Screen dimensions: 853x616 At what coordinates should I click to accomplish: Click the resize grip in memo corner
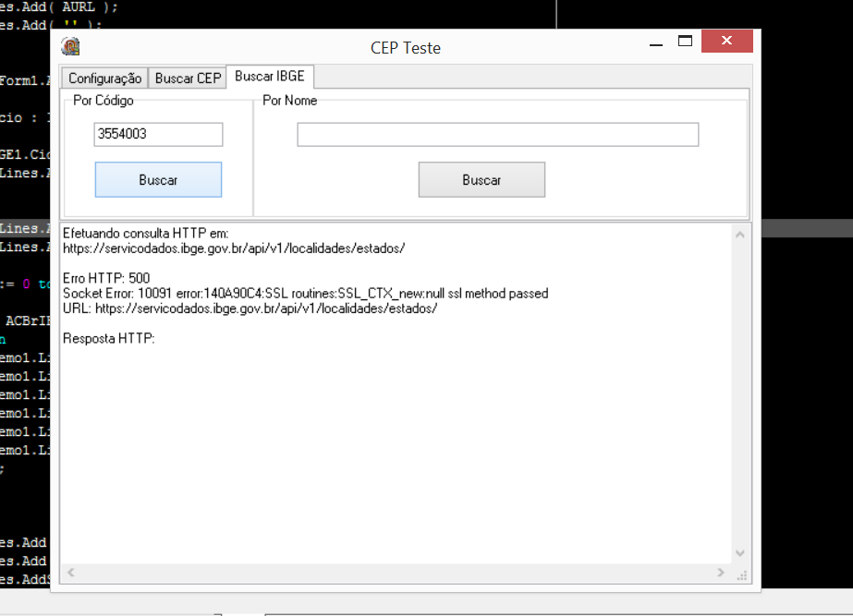[742, 575]
